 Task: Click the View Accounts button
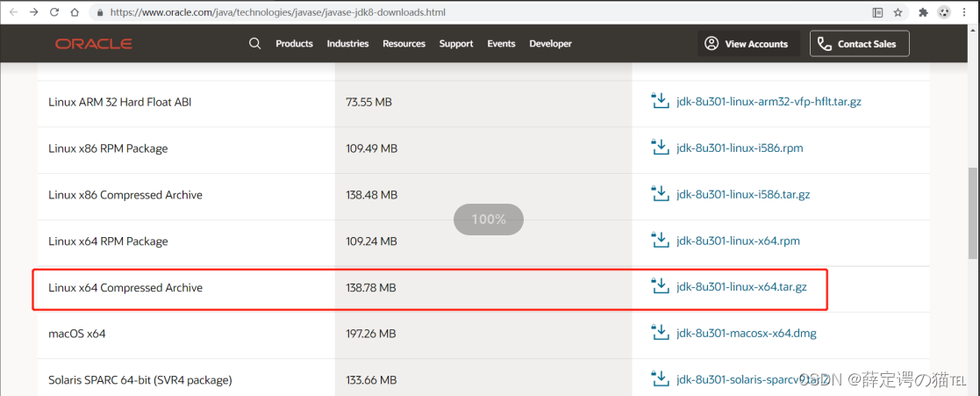coord(748,44)
